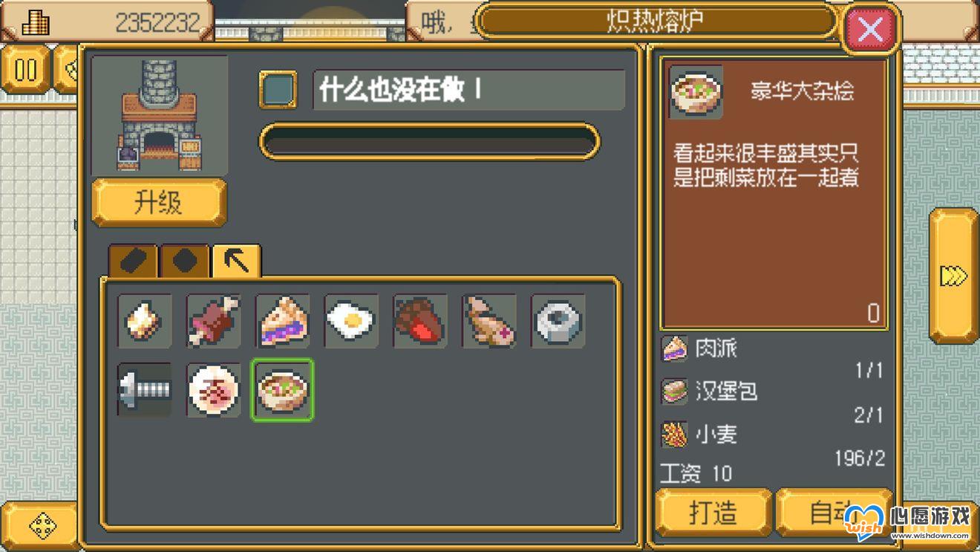Toggle the checkbox beside crafting status text
The height and width of the screenshot is (552, 980).
[278, 90]
